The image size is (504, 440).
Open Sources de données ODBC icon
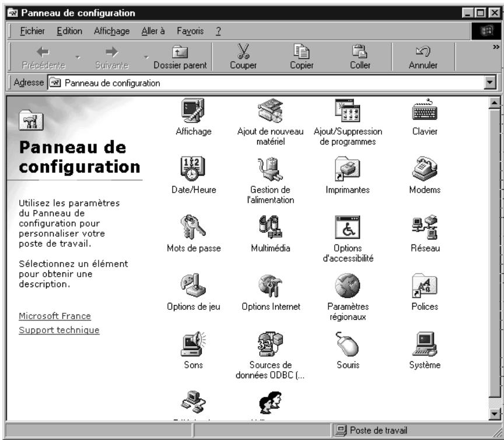(x=270, y=344)
